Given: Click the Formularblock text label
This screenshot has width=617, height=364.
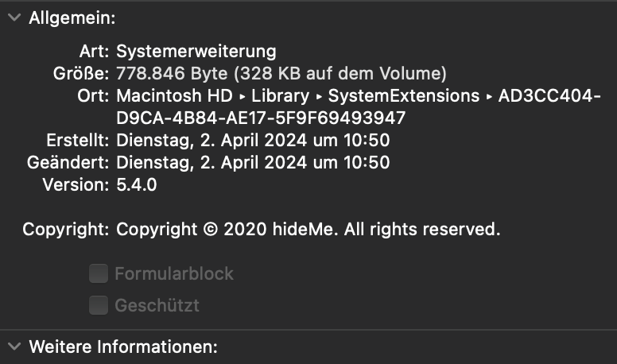Looking at the screenshot, I should (x=174, y=274).
